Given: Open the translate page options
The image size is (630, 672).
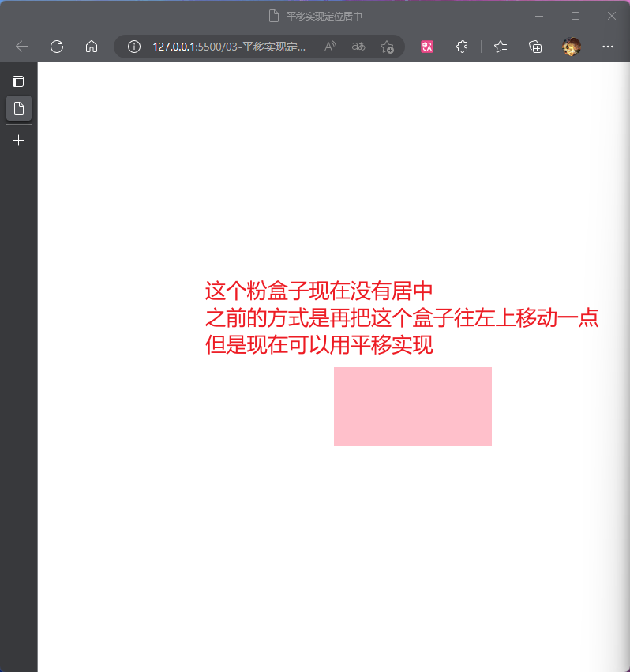Looking at the screenshot, I should (358, 47).
